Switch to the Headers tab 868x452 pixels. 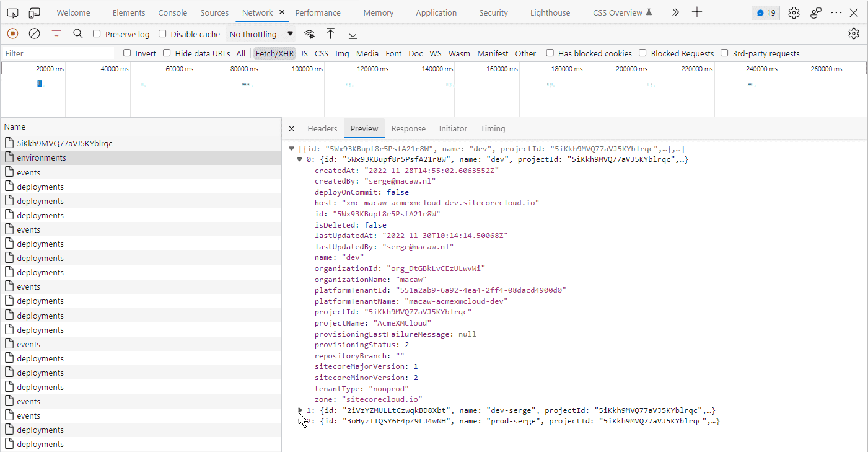pos(322,128)
